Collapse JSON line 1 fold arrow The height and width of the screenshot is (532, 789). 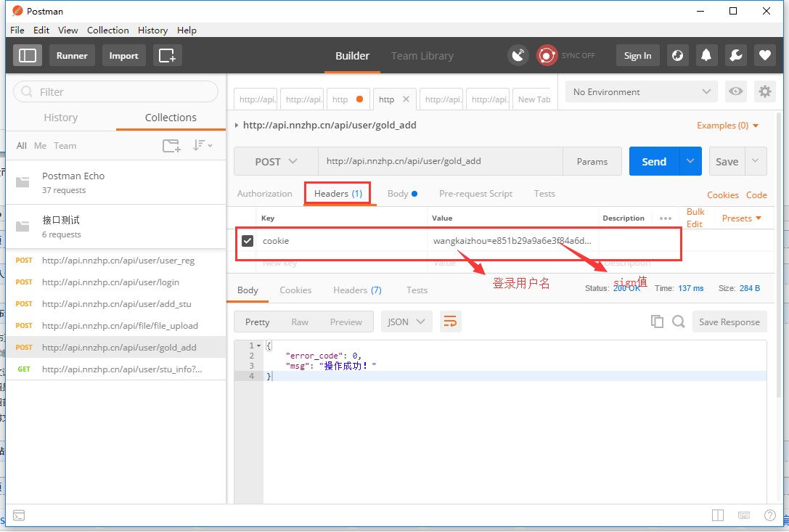click(x=258, y=345)
